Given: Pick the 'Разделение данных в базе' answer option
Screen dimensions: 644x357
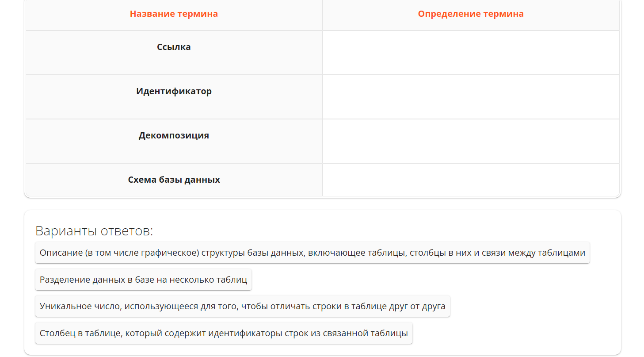Looking at the screenshot, I should 143,280.
